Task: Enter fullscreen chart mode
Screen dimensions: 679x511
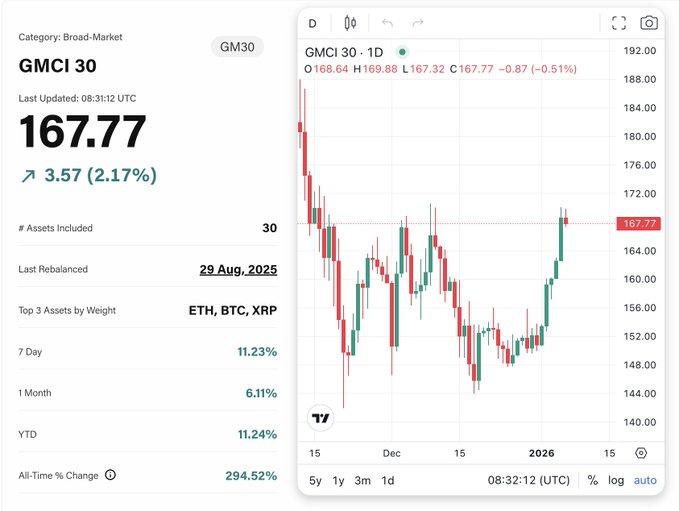Action: tap(619, 23)
